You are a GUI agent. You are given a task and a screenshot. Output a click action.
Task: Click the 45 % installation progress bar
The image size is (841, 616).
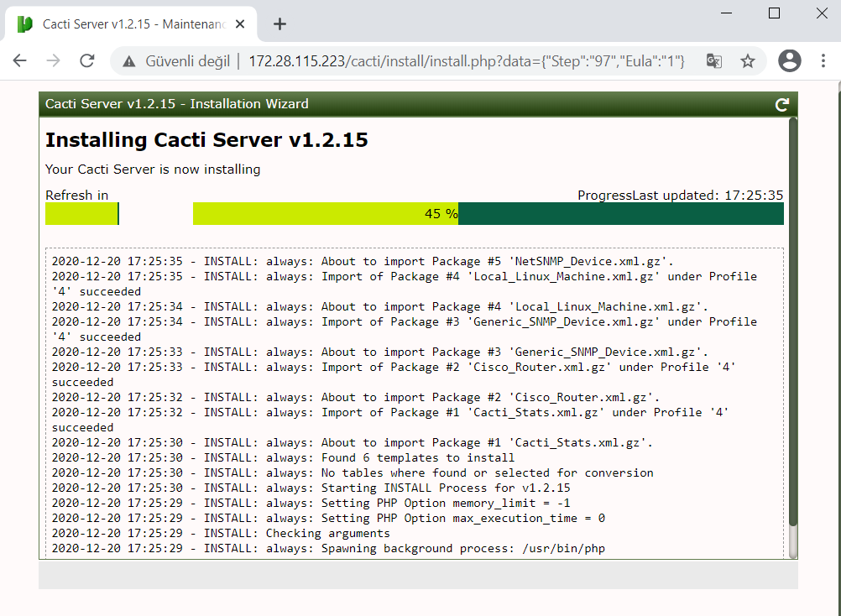pyautogui.click(x=488, y=213)
